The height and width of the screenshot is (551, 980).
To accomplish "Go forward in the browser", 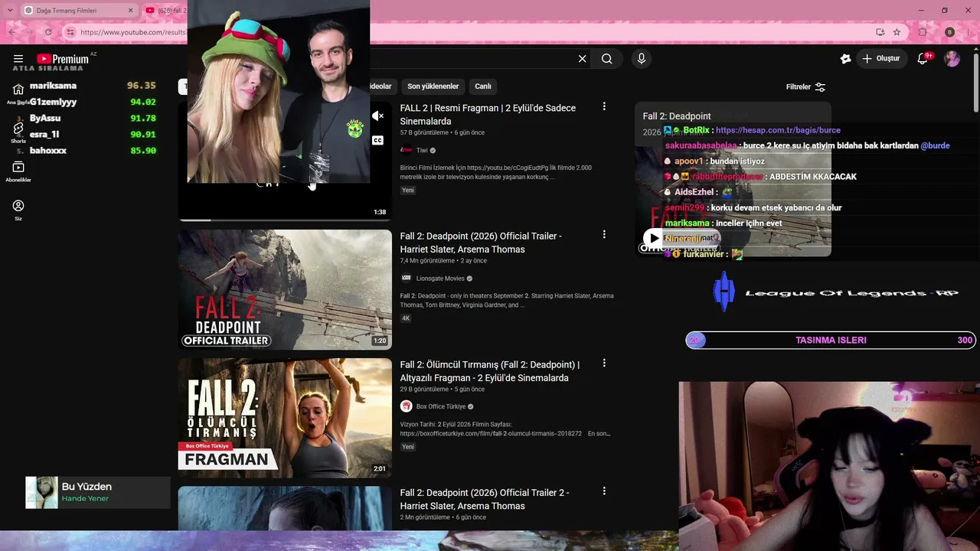I will coord(30,32).
